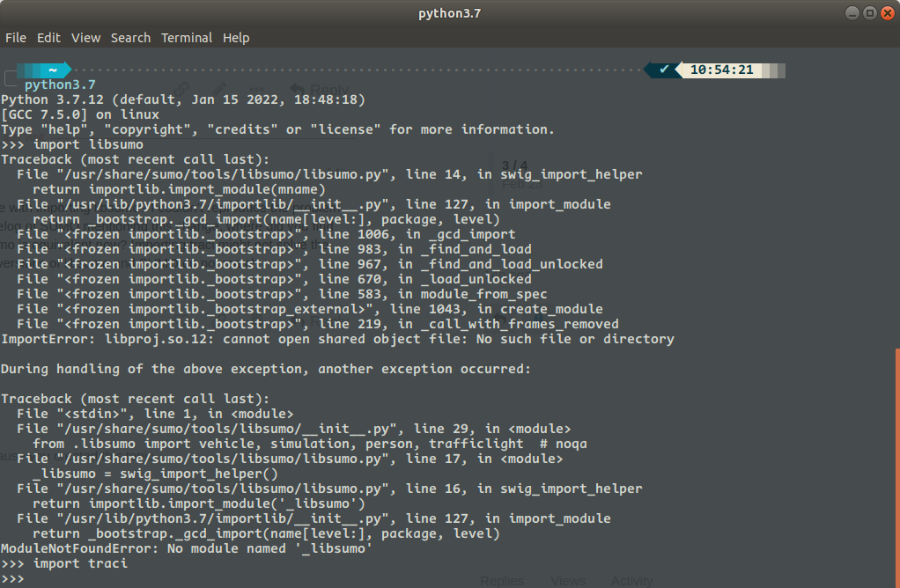Open the View menu
The width and height of the screenshot is (900, 588).
(x=85, y=38)
